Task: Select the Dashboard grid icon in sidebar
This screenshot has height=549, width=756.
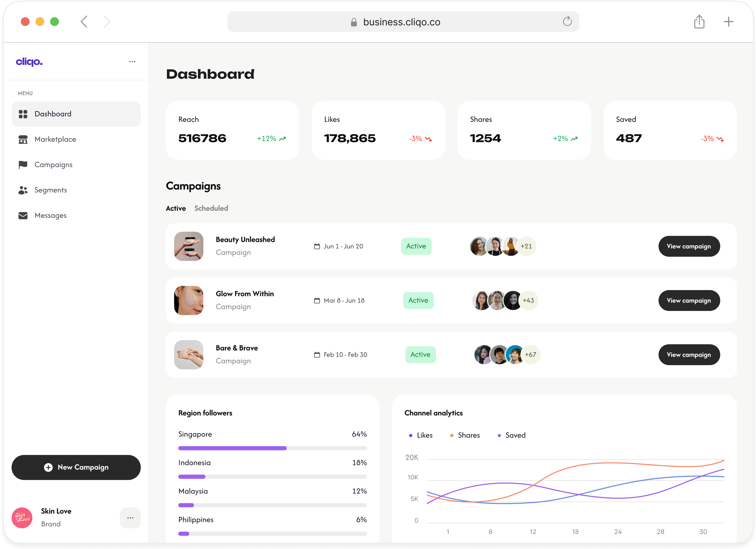Action: [x=23, y=114]
